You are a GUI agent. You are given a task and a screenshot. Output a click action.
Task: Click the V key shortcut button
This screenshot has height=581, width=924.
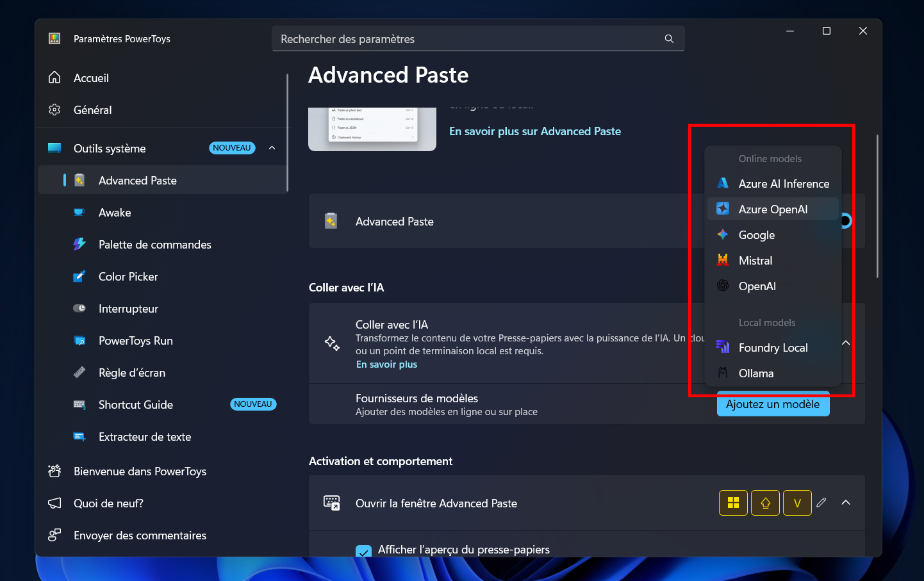click(797, 503)
